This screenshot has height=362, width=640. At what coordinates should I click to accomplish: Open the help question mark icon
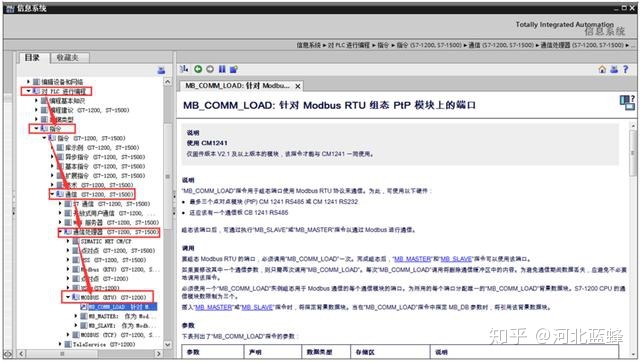point(625,69)
